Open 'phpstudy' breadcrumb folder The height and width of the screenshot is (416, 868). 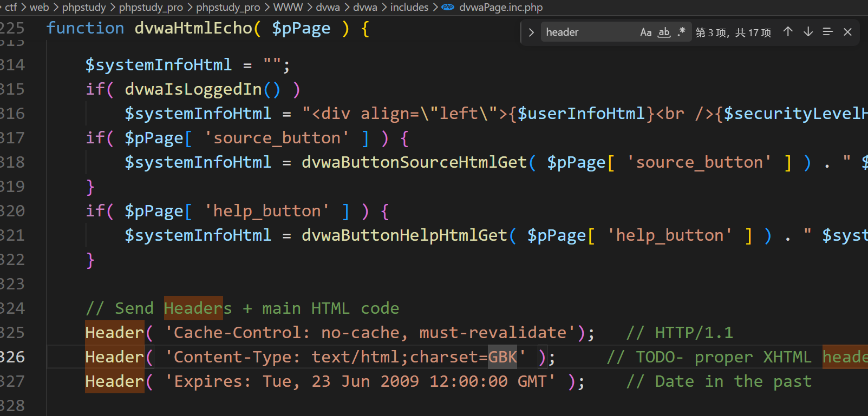pyautogui.click(x=84, y=8)
